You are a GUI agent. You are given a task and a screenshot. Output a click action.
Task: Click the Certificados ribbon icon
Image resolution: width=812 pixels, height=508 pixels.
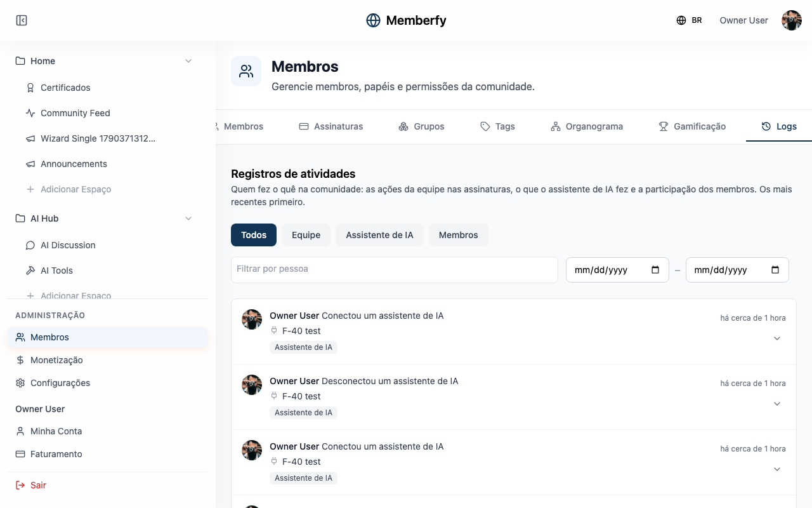(x=30, y=88)
